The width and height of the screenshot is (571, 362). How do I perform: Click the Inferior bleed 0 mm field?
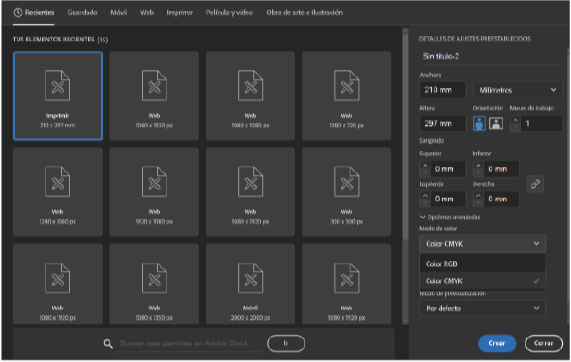501,169
